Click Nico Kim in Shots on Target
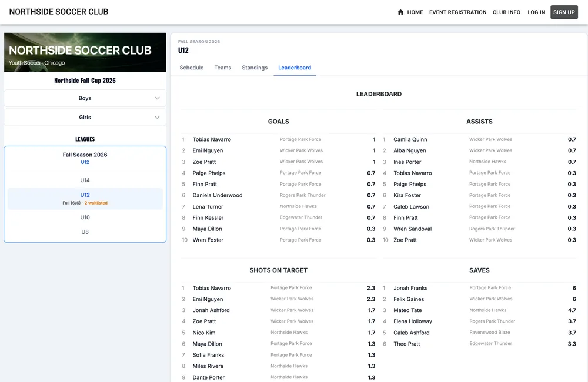Image resolution: width=588 pixels, height=382 pixels. [204, 333]
